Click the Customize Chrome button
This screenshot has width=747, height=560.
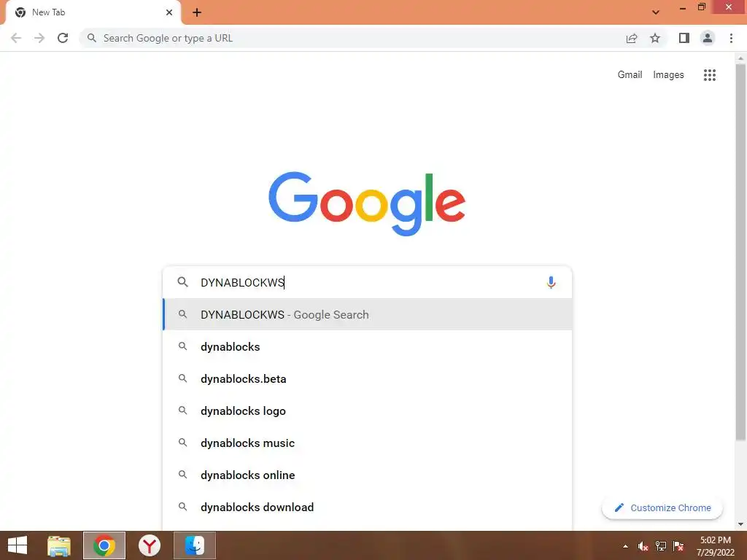(662, 507)
